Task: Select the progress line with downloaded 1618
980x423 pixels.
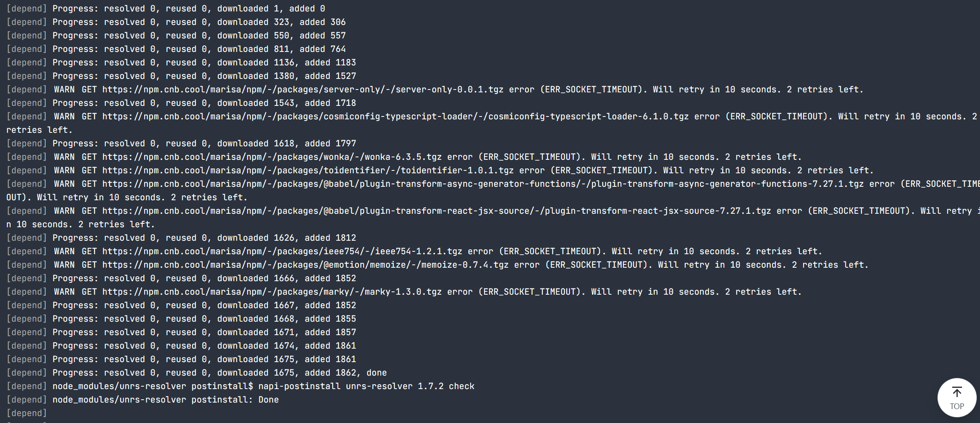Action: click(204, 143)
